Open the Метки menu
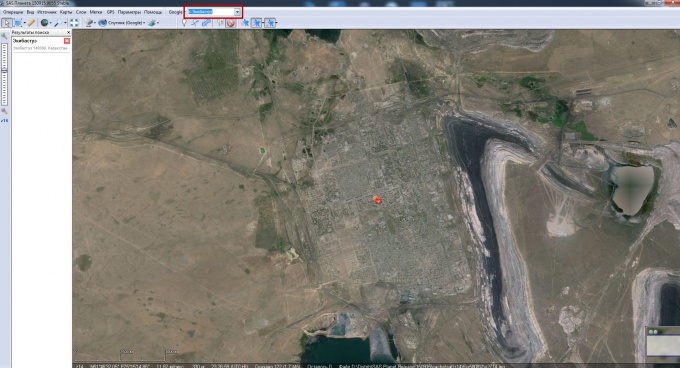The height and width of the screenshot is (368, 680). [95, 12]
